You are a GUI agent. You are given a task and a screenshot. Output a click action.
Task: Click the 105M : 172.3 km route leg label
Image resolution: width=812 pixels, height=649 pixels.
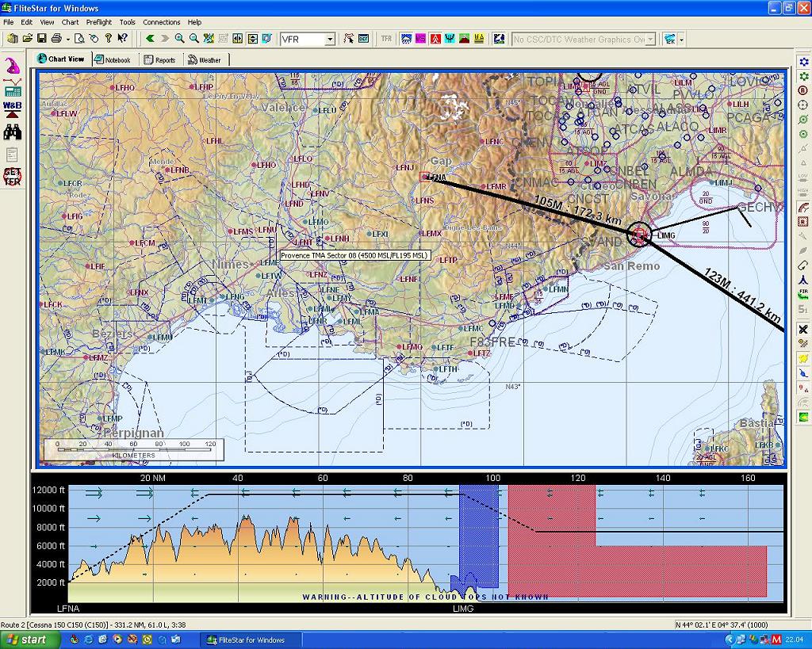[x=577, y=210]
